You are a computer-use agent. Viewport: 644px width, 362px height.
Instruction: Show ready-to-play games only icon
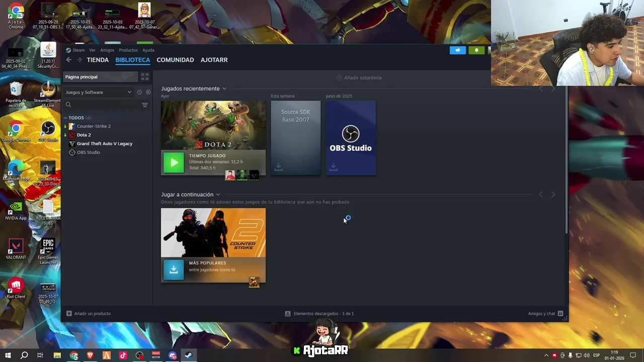pyautogui.click(x=148, y=92)
